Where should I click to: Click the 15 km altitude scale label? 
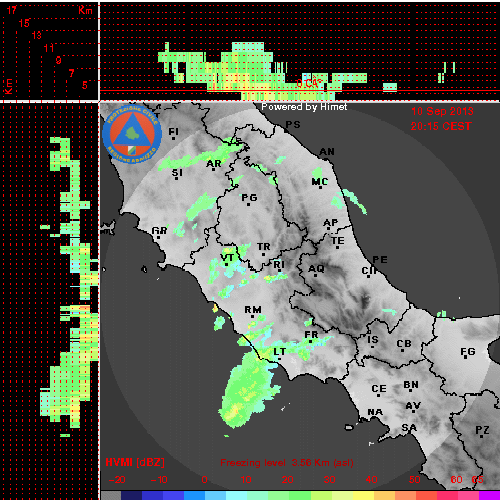[x=24, y=23]
